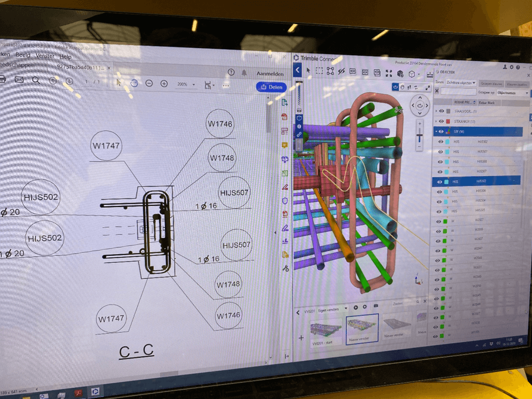Open the Acrobat help question mark icon
532x399 pixels.
pos(231,72)
